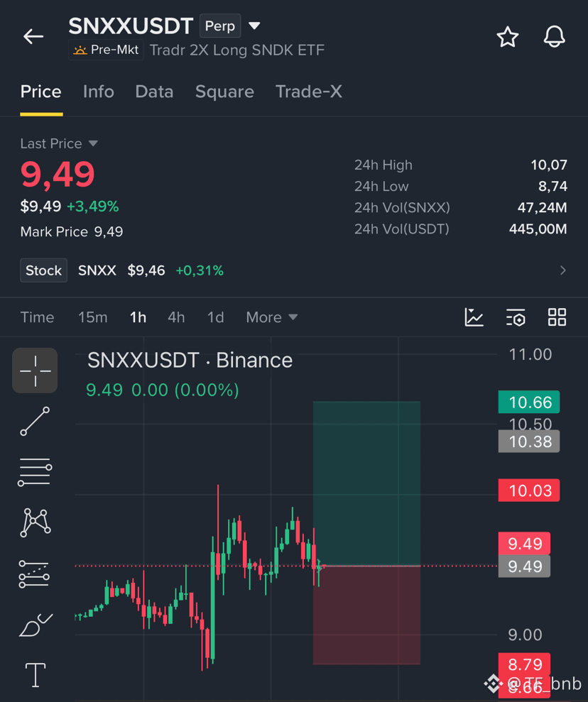
Task: Click the Tradr 2X Long SNDK ETF subtitle
Action: pyautogui.click(x=237, y=50)
